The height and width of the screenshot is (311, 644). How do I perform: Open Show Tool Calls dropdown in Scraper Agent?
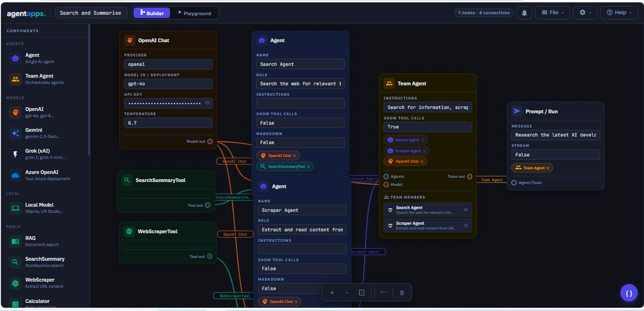(x=302, y=269)
